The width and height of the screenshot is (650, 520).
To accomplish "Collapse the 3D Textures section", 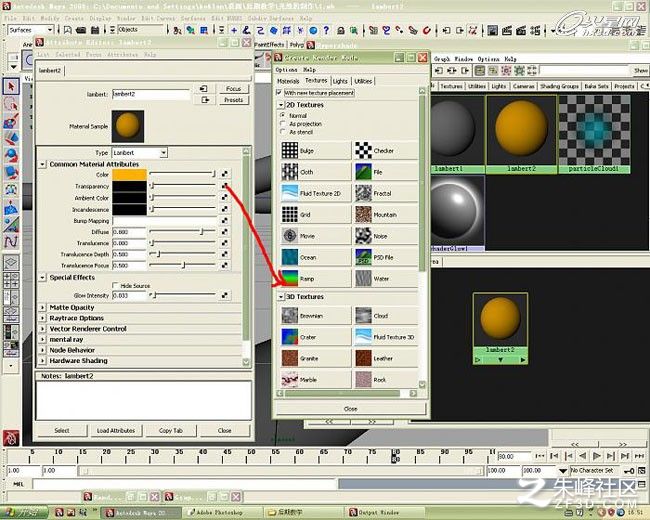I will [x=281, y=297].
